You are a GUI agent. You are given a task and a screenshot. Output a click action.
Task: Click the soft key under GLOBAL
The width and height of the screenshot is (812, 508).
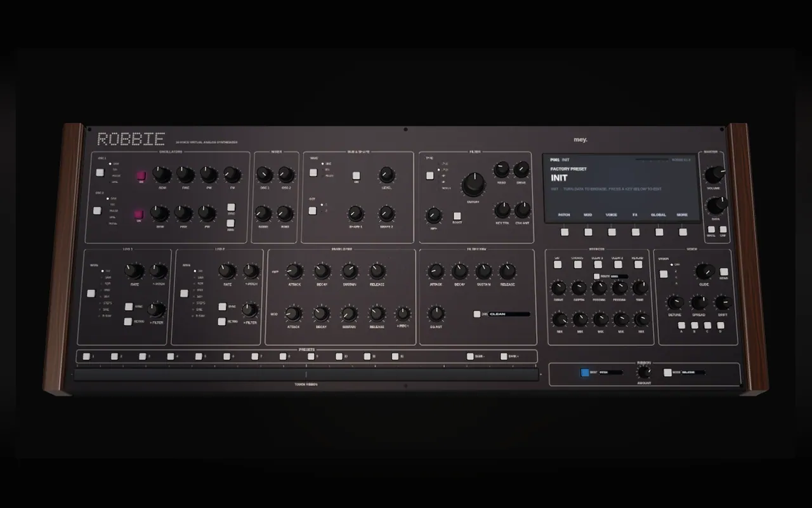point(659,232)
